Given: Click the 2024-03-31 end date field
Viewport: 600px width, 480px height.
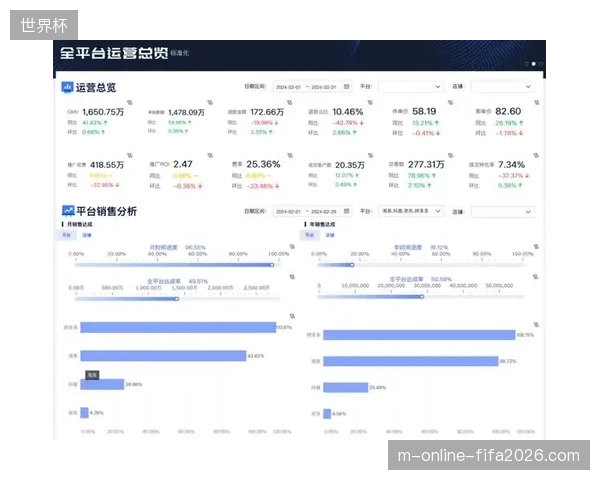Looking at the screenshot, I should (x=323, y=87).
